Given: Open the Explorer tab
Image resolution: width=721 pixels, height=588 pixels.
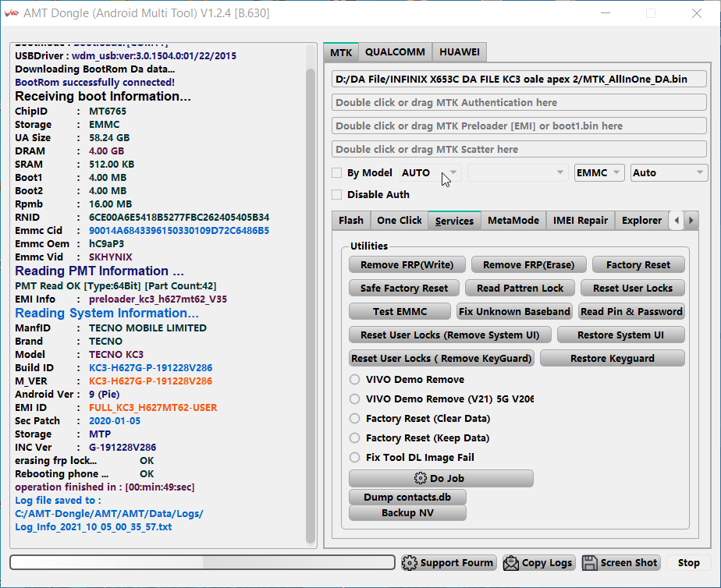Looking at the screenshot, I should click(x=641, y=221).
